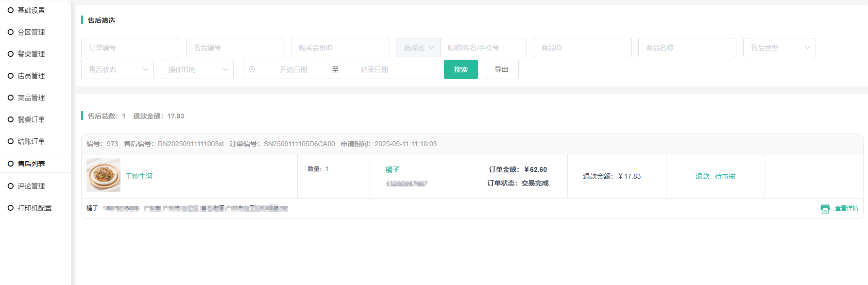Open 查看详情 for order 973
Screen dimensions: 868x285
847,208
